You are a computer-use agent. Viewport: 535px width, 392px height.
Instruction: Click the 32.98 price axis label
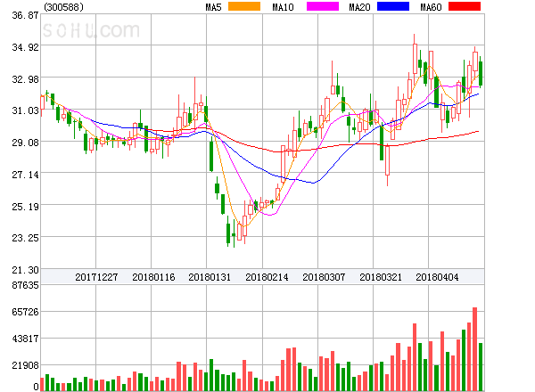(x=25, y=79)
